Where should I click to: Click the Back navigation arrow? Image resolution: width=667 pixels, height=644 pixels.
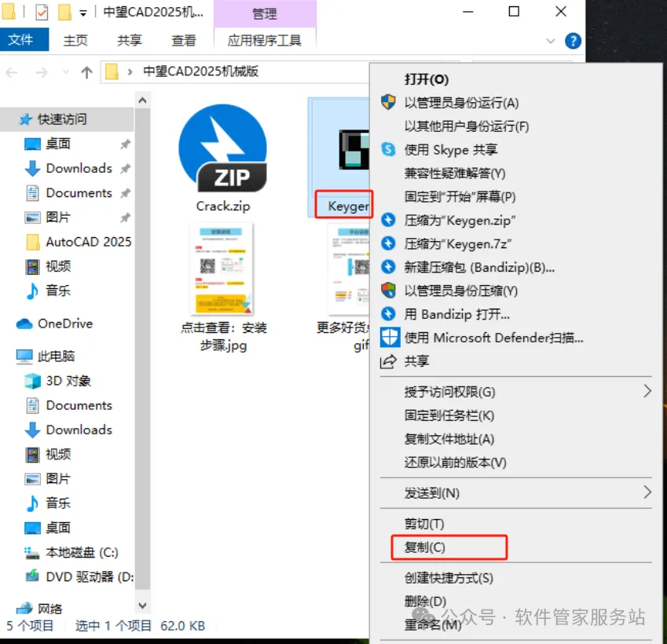point(12,73)
